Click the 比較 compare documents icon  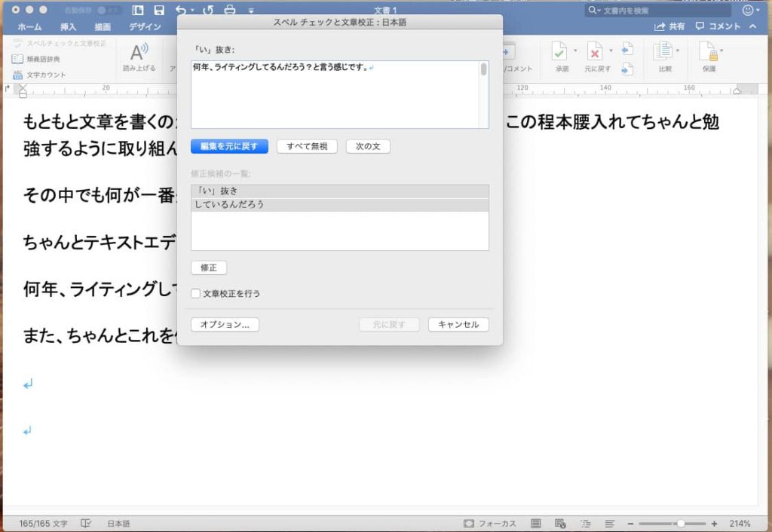663,50
